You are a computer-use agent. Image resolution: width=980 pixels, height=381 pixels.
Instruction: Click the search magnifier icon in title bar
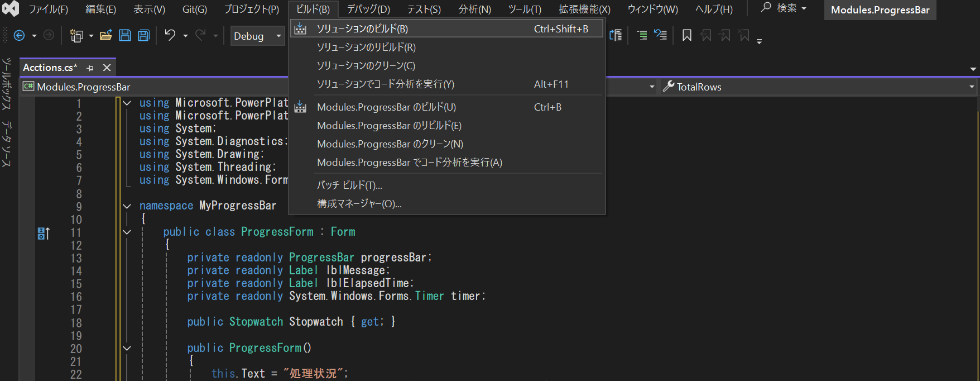click(766, 8)
